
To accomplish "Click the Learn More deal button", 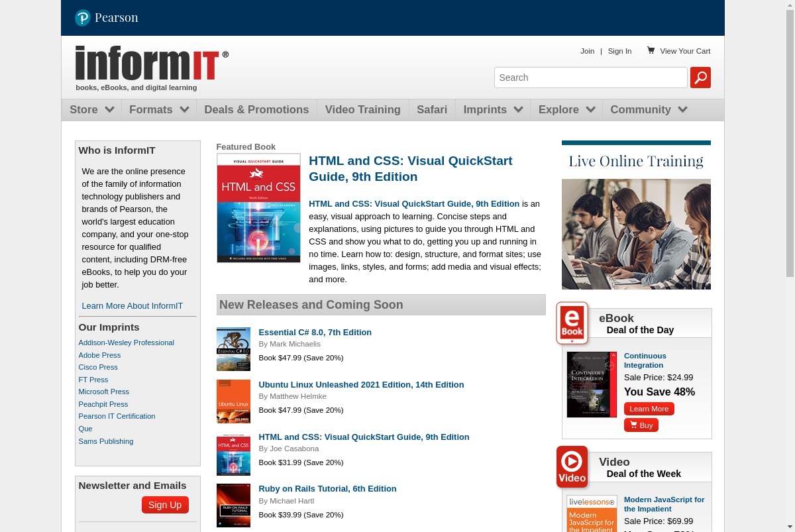I will (649, 409).
